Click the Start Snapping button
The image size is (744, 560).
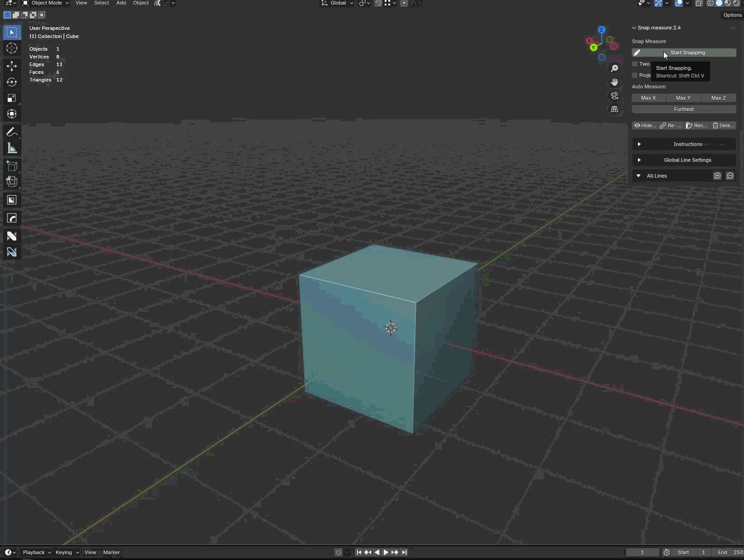point(687,52)
